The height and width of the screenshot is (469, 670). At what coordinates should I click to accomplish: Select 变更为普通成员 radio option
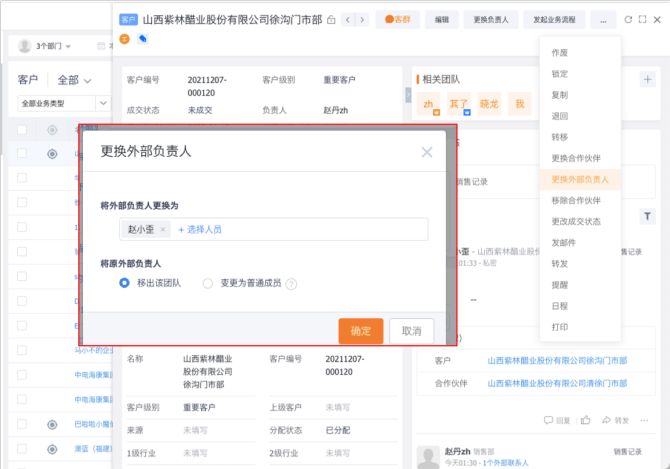coord(208,283)
